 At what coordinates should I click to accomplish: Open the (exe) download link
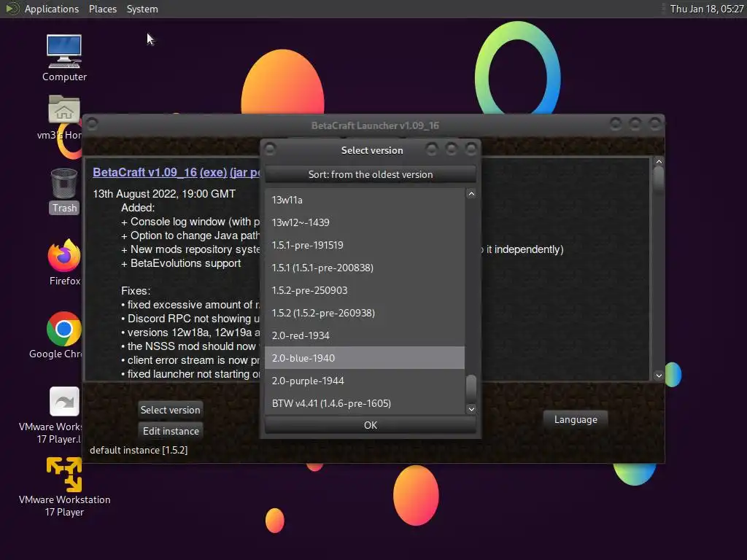coord(213,172)
